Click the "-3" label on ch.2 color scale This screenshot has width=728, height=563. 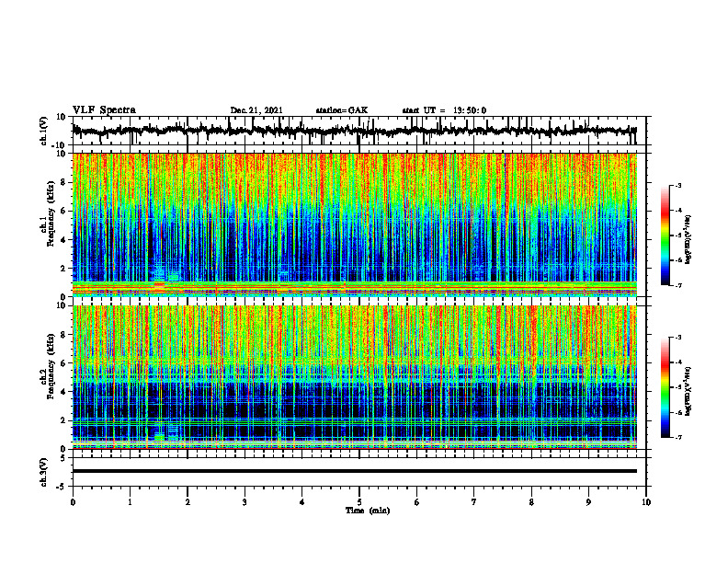pos(677,338)
